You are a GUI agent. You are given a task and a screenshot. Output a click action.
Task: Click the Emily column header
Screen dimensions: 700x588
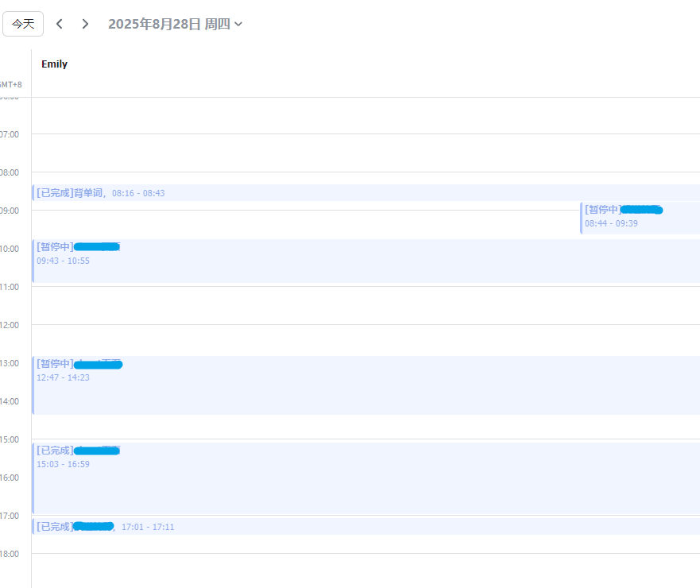55,64
